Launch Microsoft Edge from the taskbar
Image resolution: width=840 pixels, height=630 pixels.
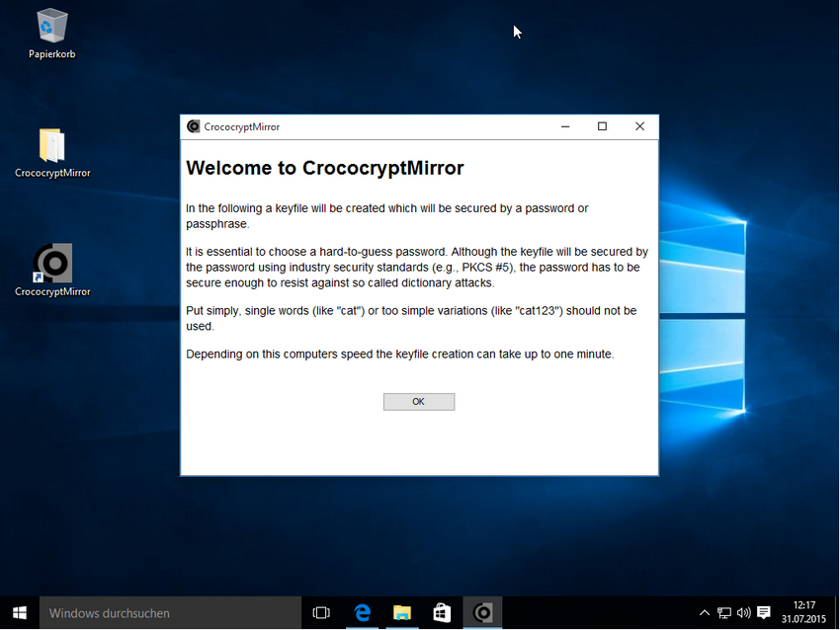click(362, 613)
